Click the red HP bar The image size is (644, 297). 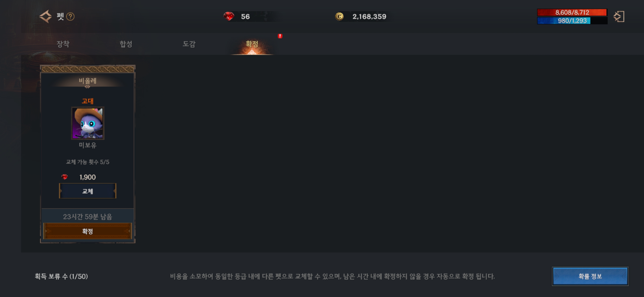click(x=572, y=12)
